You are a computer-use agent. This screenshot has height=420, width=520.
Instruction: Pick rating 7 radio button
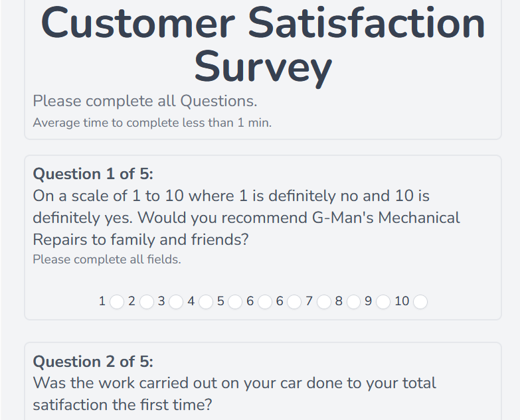pyautogui.click(x=324, y=302)
